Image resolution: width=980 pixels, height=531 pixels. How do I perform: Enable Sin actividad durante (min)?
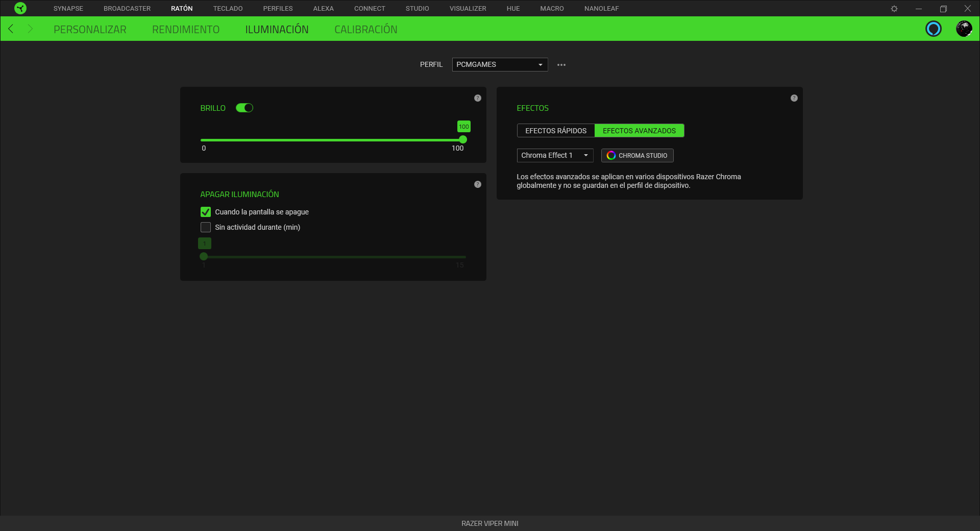(206, 227)
